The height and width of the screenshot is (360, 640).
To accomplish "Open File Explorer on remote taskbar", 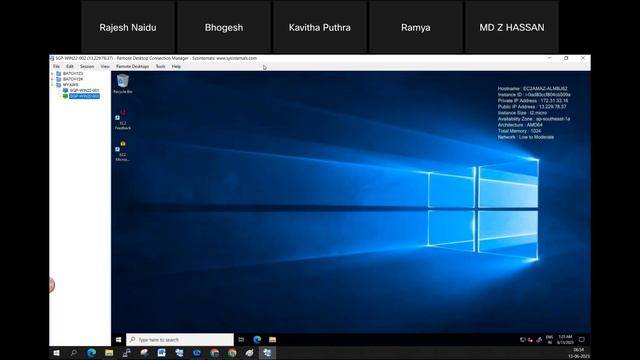I will (272, 340).
